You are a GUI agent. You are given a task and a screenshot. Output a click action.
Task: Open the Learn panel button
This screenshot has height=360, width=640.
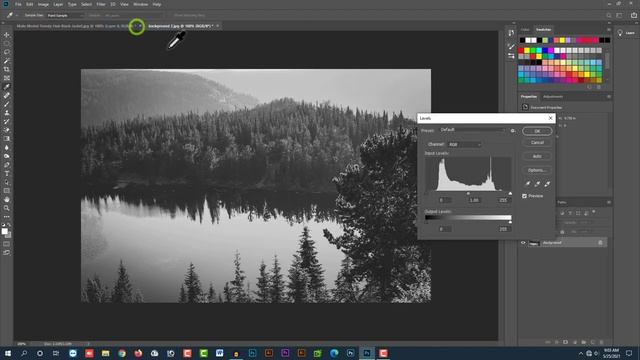point(627,33)
